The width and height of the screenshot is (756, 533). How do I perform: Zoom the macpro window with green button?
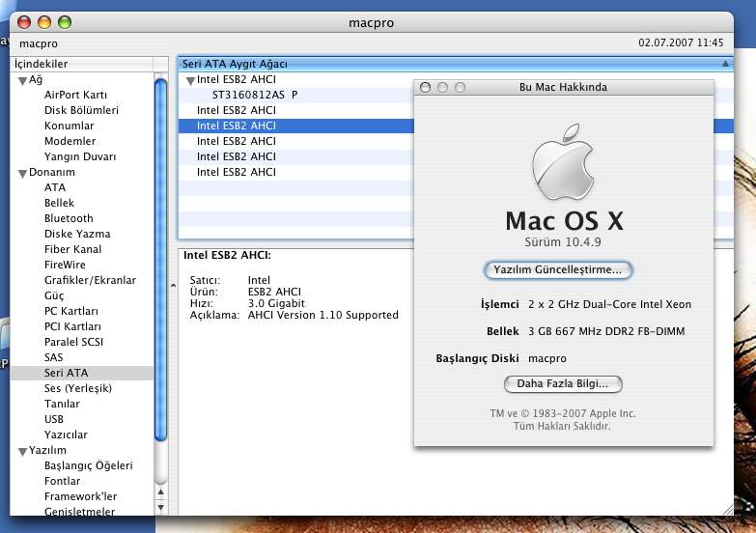[x=64, y=22]
